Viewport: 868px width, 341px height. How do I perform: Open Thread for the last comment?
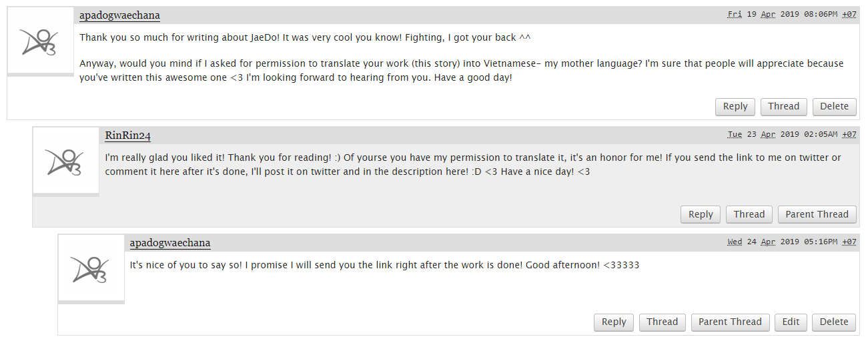662,322
